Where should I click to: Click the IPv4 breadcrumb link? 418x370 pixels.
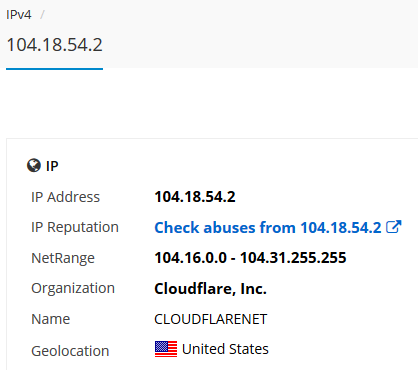click(19, 15)
